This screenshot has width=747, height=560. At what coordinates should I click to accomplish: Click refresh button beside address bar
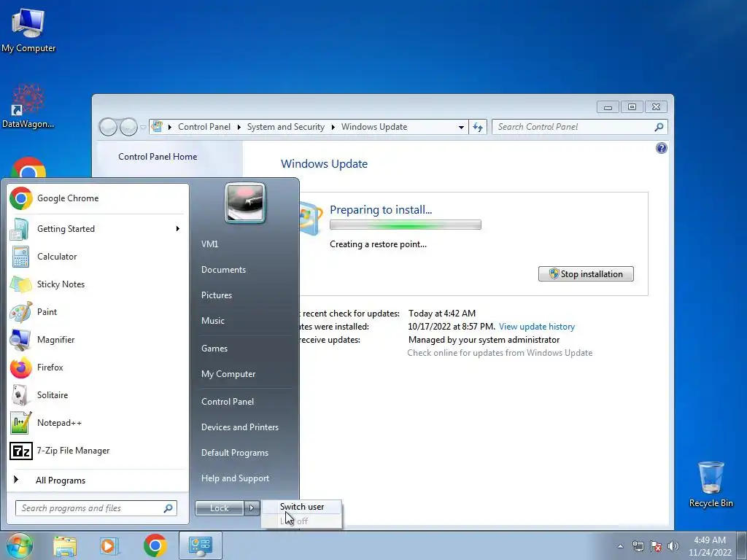(478, 127)
